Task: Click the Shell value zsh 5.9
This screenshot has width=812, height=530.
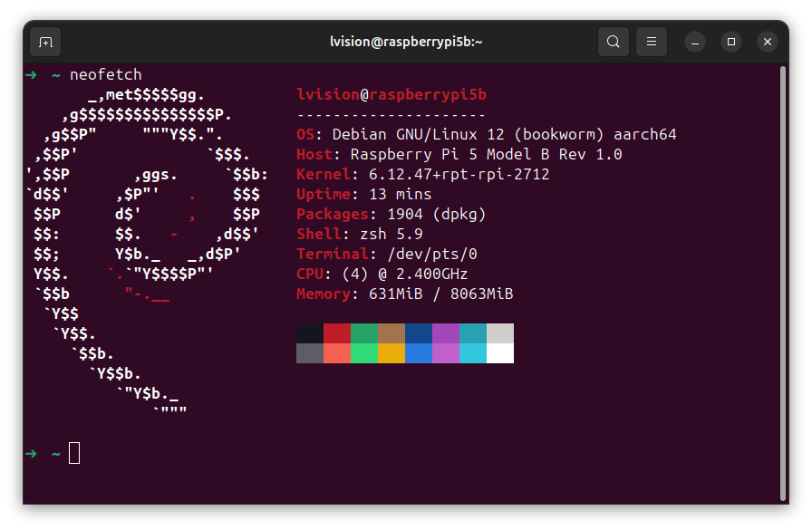Action: pyautogui.click(x=391, y=234)
